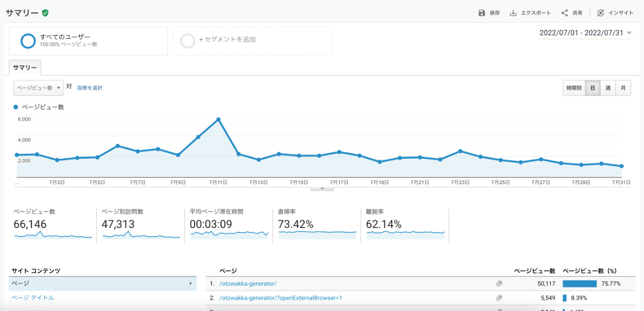Switch graph to monthly (月) view
Viewport: 644px width, 311px height.
pos(623,88)
